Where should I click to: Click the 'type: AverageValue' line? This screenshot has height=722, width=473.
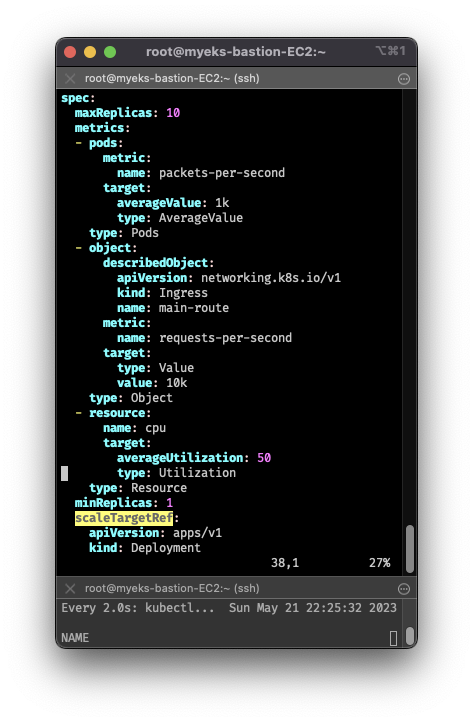[180, 218]
